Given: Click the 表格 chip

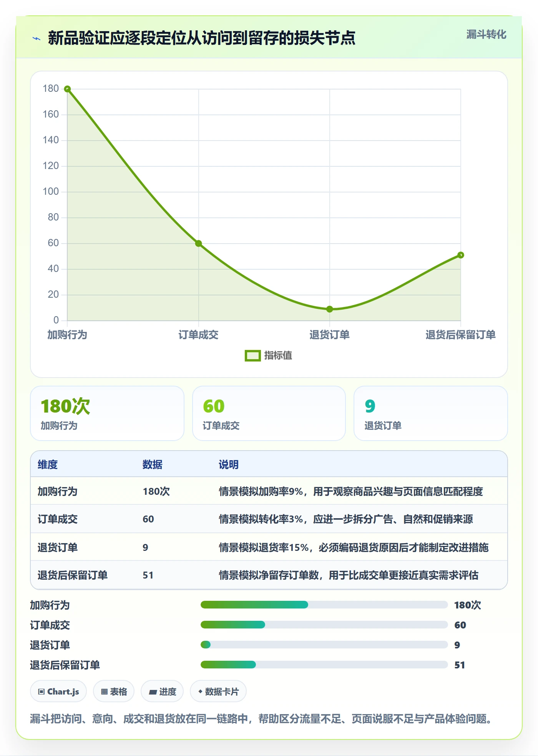Looking at the screenshot, I should (114, 691).
